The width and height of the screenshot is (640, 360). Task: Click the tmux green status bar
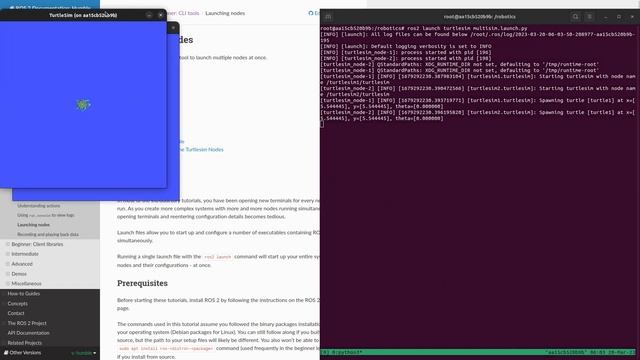point(478,352)
